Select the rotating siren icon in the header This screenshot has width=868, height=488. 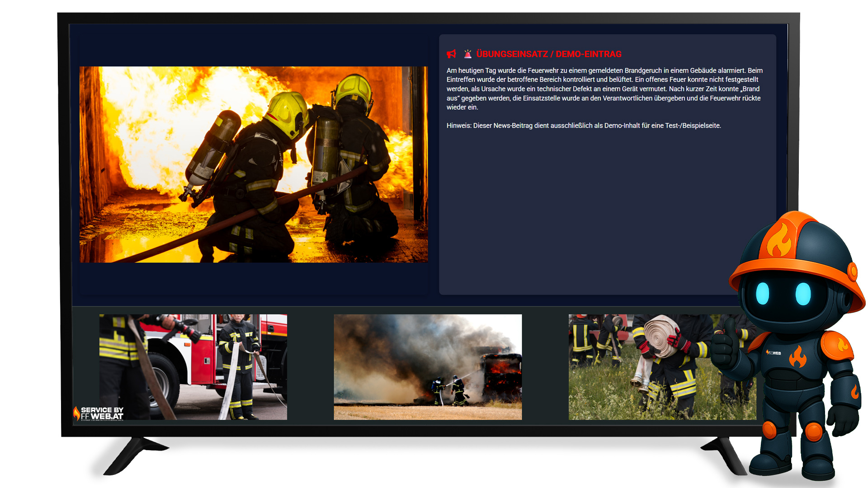[467, 53]
